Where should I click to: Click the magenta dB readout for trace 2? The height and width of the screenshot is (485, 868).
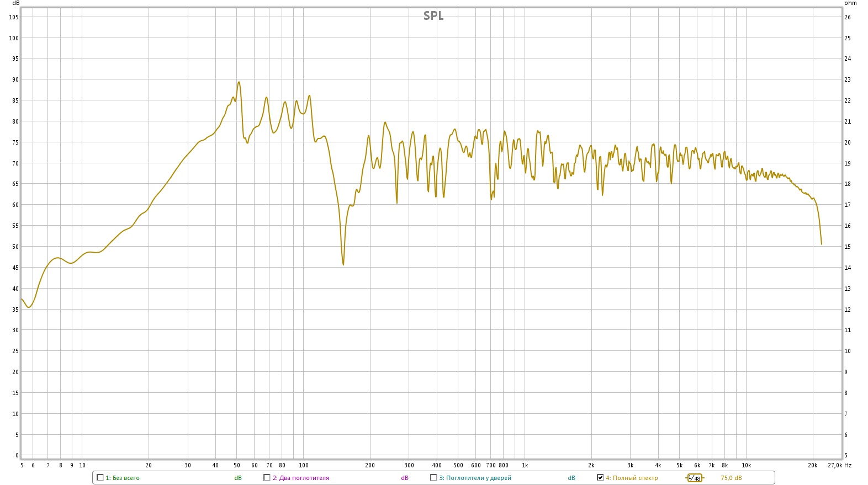pos(405,478)
